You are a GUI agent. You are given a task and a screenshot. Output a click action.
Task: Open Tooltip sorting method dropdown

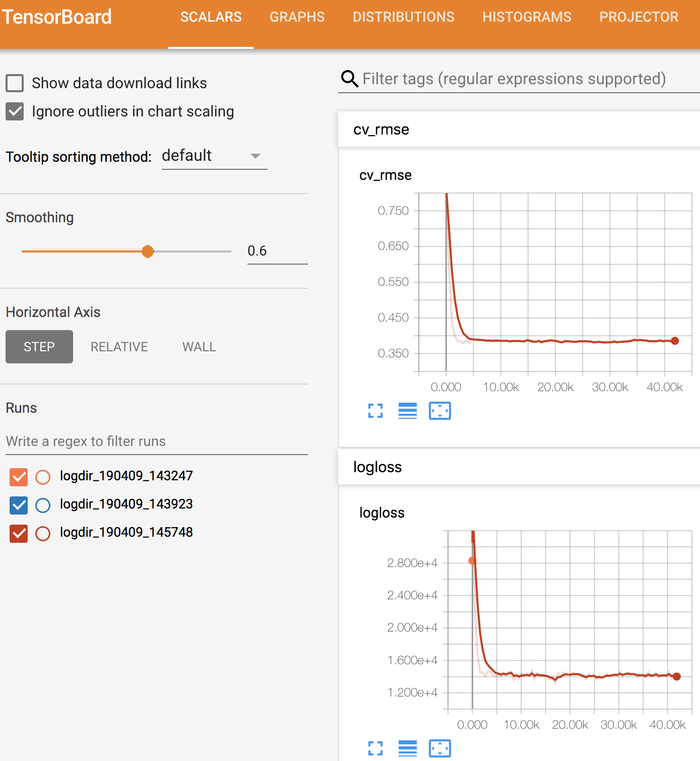pos(214,156)
